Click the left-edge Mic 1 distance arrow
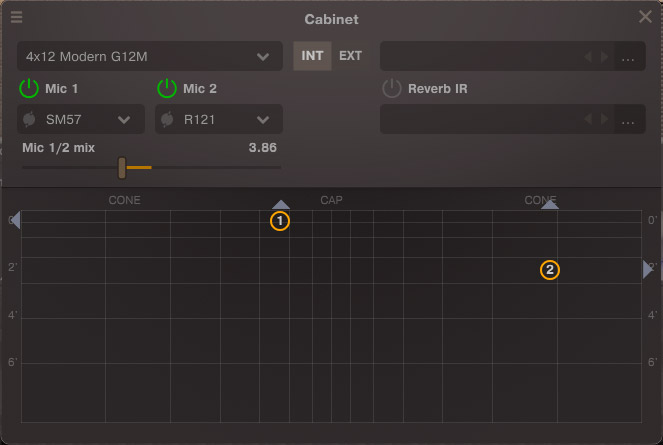This screenshot has height=445, width=663. (x=15, y=220)
